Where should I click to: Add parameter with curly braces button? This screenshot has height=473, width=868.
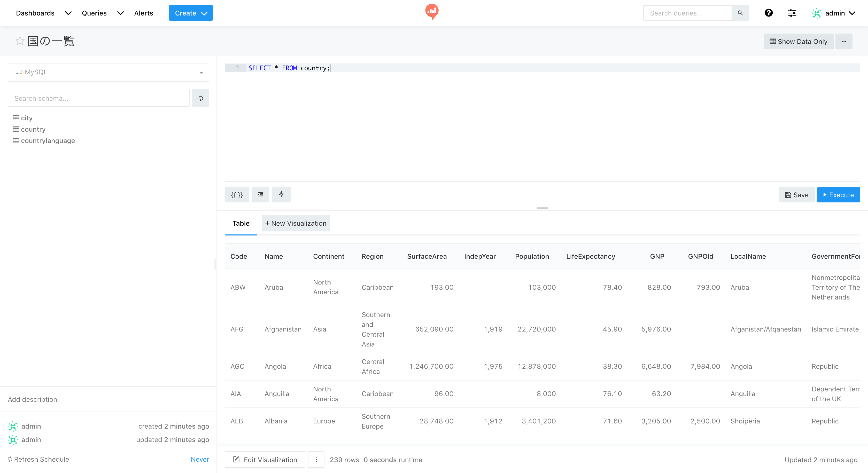pyautogui.click(x=237, y=195)
